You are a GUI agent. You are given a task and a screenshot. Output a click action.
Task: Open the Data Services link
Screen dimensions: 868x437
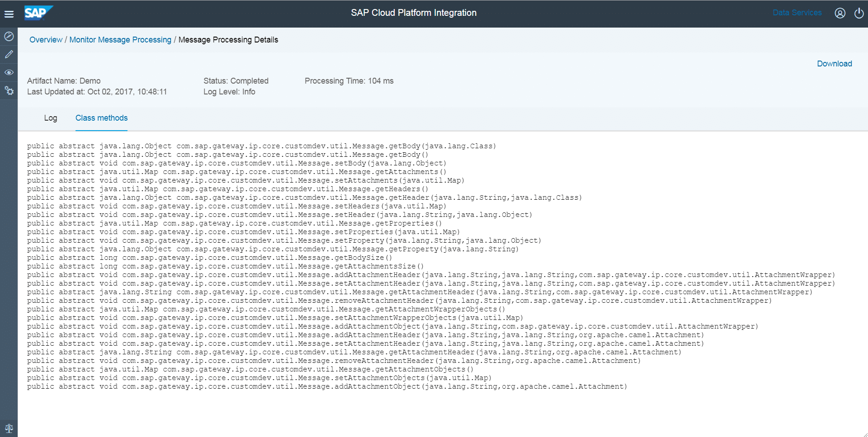point(797,13)
